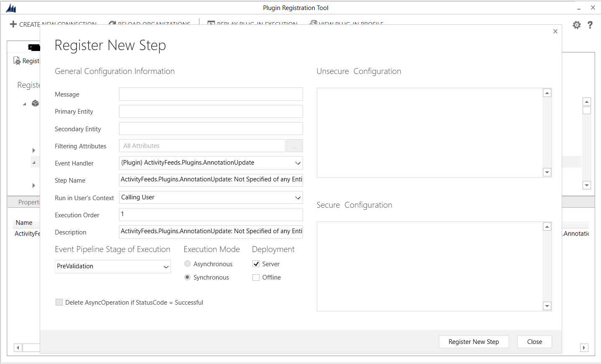Open the Run in User's Context dropdown
The width and height of the screenshot is (601, 364).
pyautogui.click(x=298, y=197)
